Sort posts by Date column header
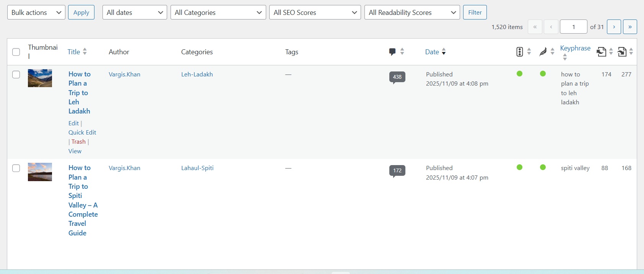The width and height of the screenshot is (644, 274). [x=432, y=52]
